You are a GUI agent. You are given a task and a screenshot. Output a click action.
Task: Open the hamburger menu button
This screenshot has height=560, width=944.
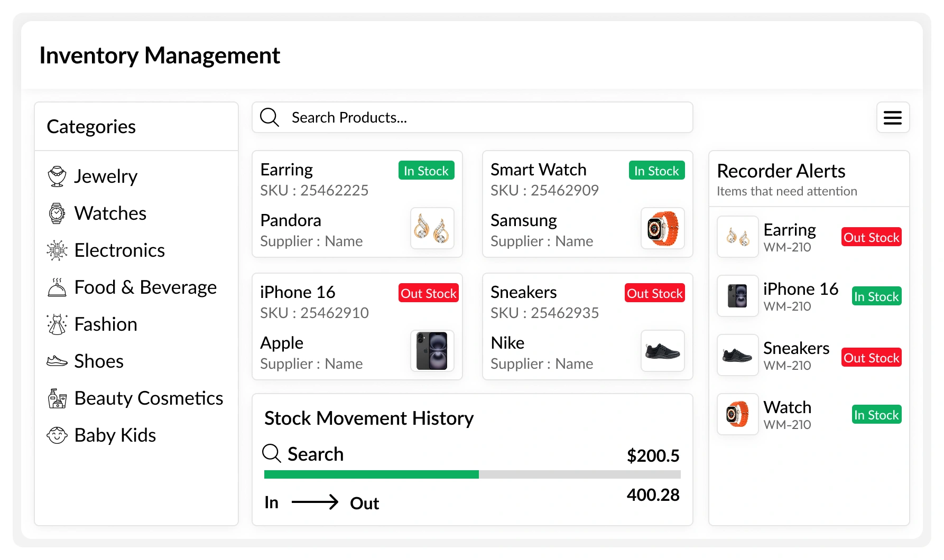pos(893,117)
